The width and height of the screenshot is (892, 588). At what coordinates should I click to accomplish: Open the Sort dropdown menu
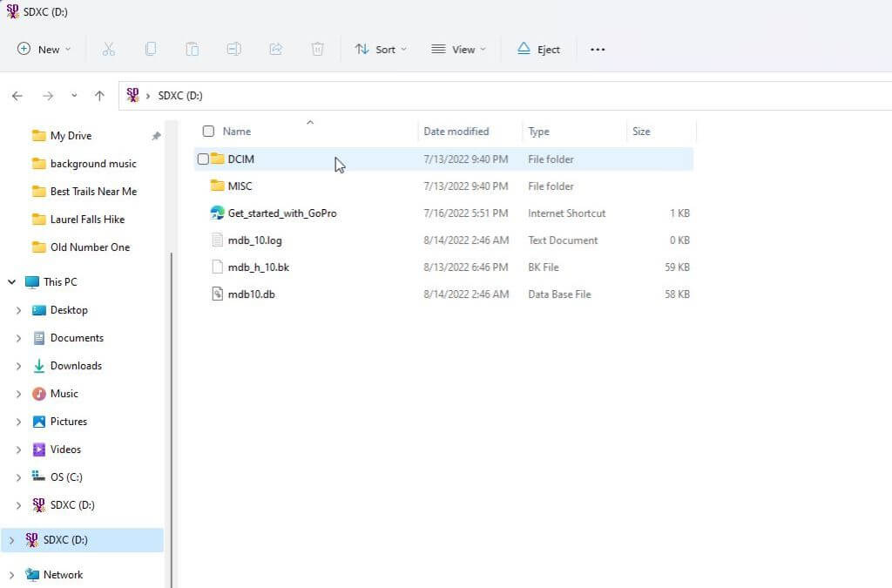[381, 50]
